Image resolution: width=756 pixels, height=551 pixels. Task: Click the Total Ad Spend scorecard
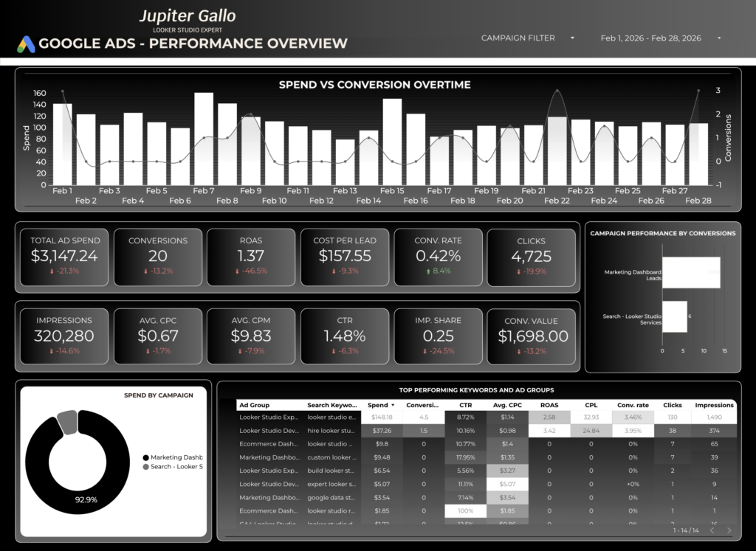[x=63, y=257]
